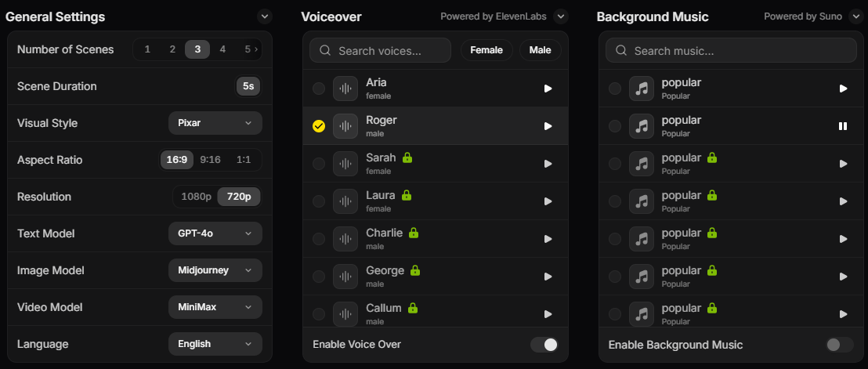868x369 pixels.
Task: Click the magnifier icon in the voices search
Action: (x=327, y=51)
